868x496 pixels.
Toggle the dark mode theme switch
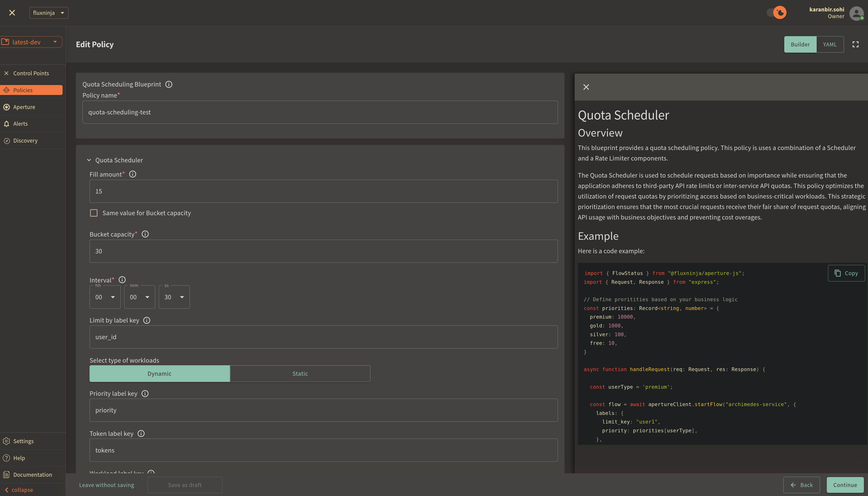[x=776, y=13]
